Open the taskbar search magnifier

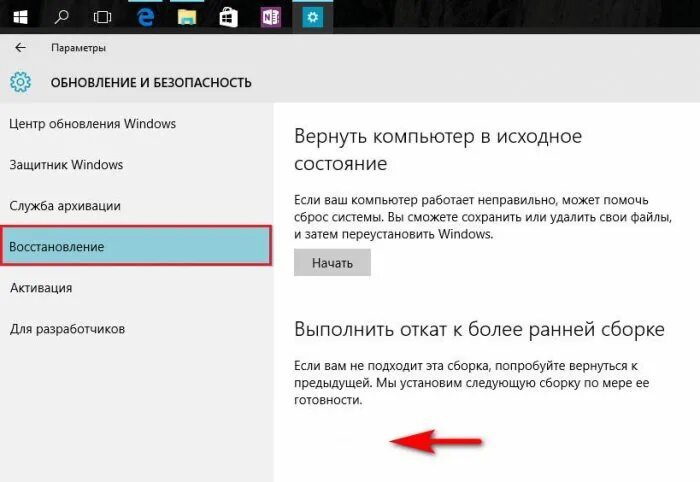(61, 17)
